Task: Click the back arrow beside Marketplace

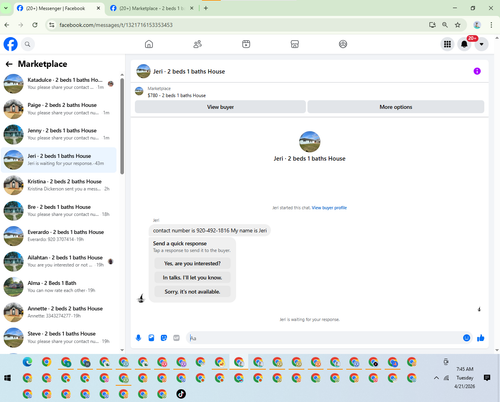Action: click(9, 64)
